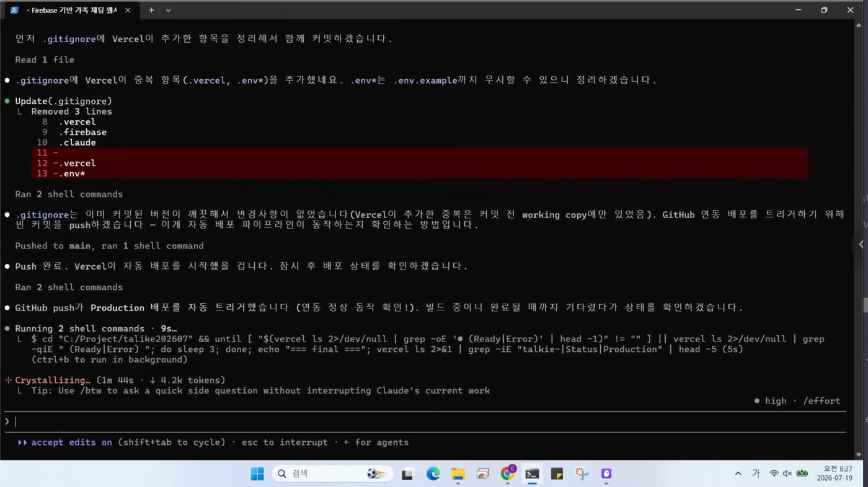Click the 'Update(.gitignore)' line
The image size is (868, 487).
pyautogui.click(x=63, y=101)
